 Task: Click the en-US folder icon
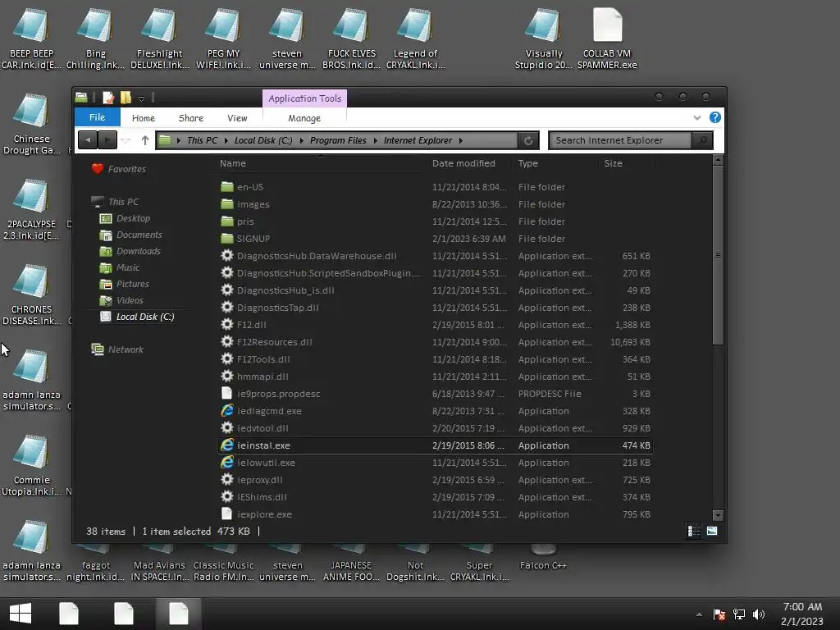pyautogui.click(x=227, y=187)
